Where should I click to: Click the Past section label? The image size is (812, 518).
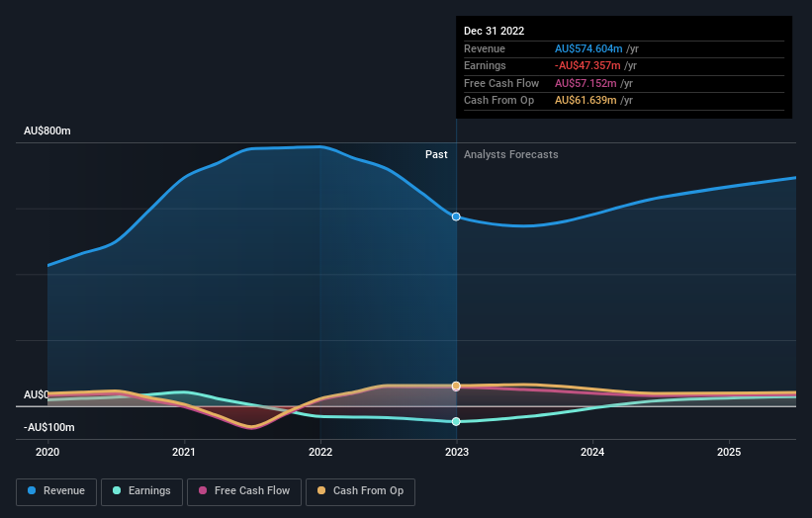tap(436, 154)
